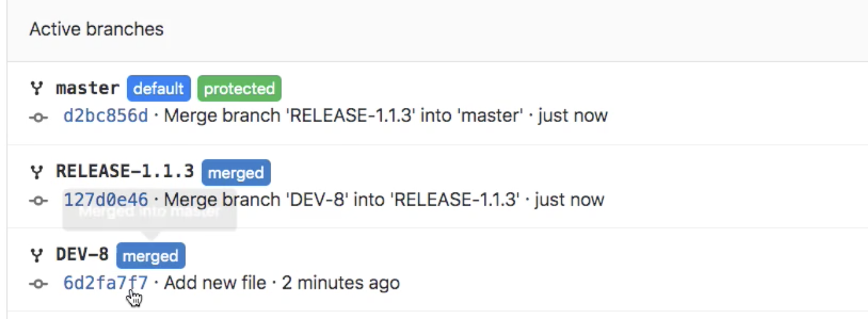
Task: Click the 'protected' badge on master
Action: [x=239, y=88]
